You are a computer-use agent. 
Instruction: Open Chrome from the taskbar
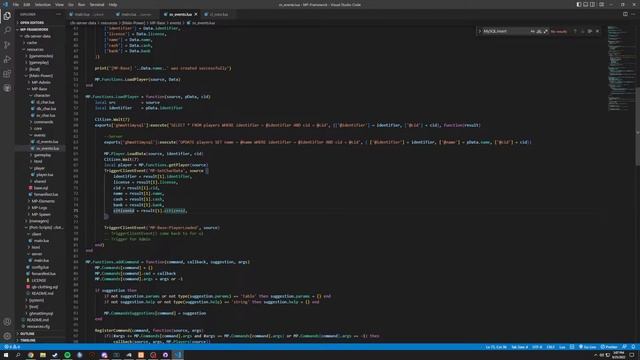31,355
